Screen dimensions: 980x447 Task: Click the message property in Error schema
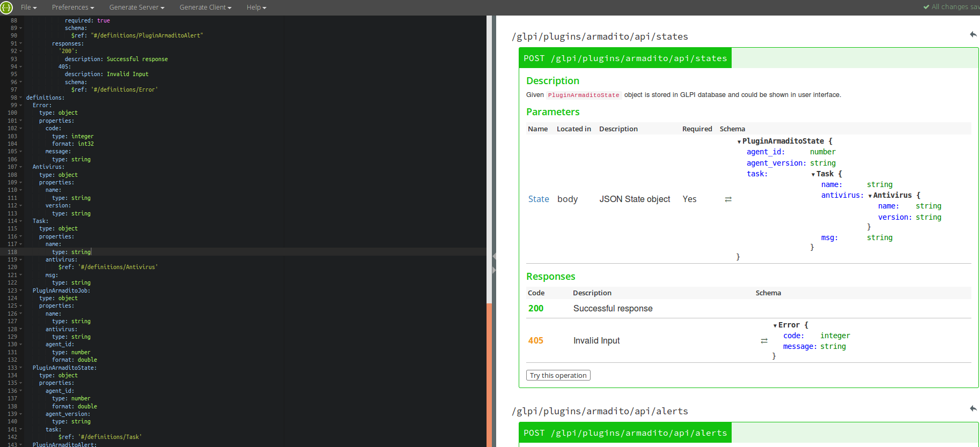pyautogui.click(x=800, y=347)
